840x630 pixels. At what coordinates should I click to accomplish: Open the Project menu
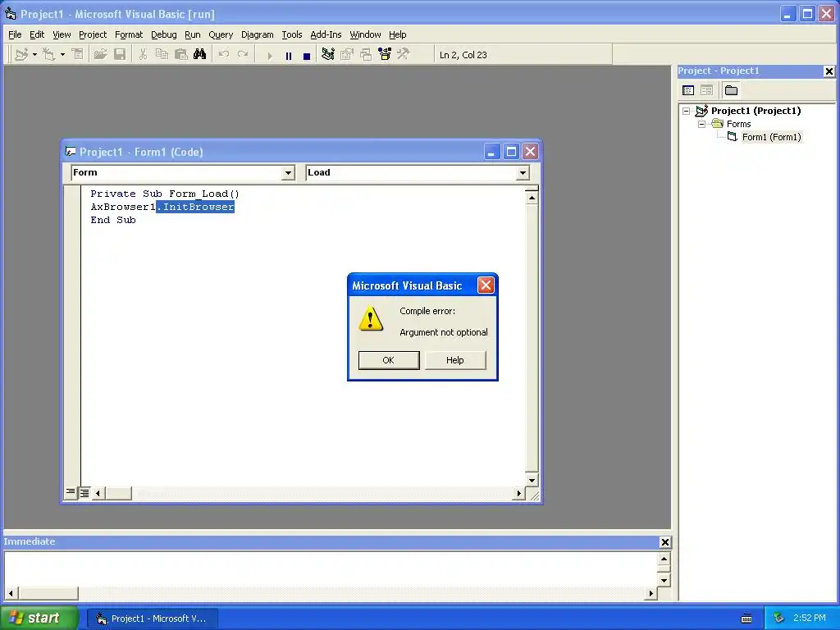[x=93, y=34]
